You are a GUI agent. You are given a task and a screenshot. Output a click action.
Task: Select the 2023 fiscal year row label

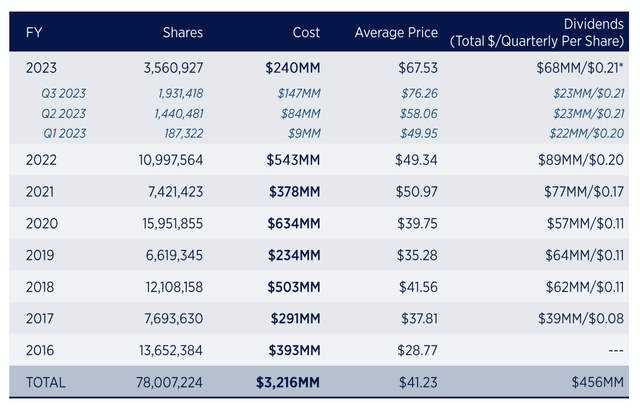(41, 68)
